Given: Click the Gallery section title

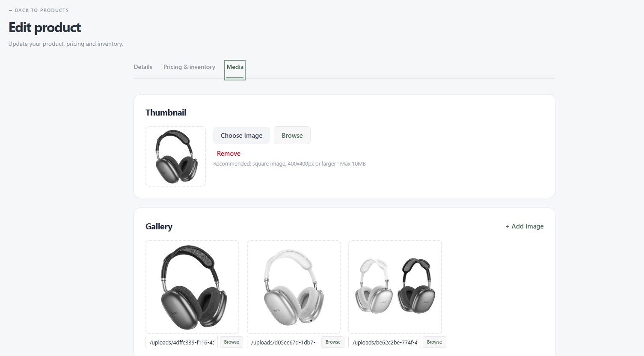Looking at the screenshot, I should click(x=159, y=226).
